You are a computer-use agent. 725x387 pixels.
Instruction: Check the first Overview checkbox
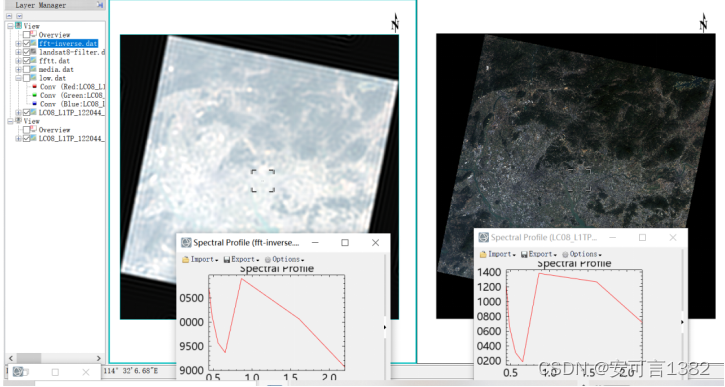[26, 35]
